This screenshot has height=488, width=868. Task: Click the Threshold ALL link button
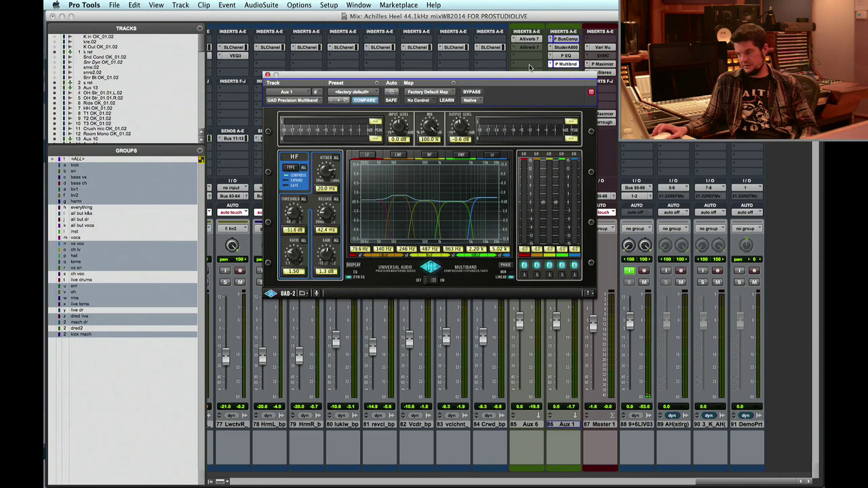pyautogui.click(x=302, y=199)
